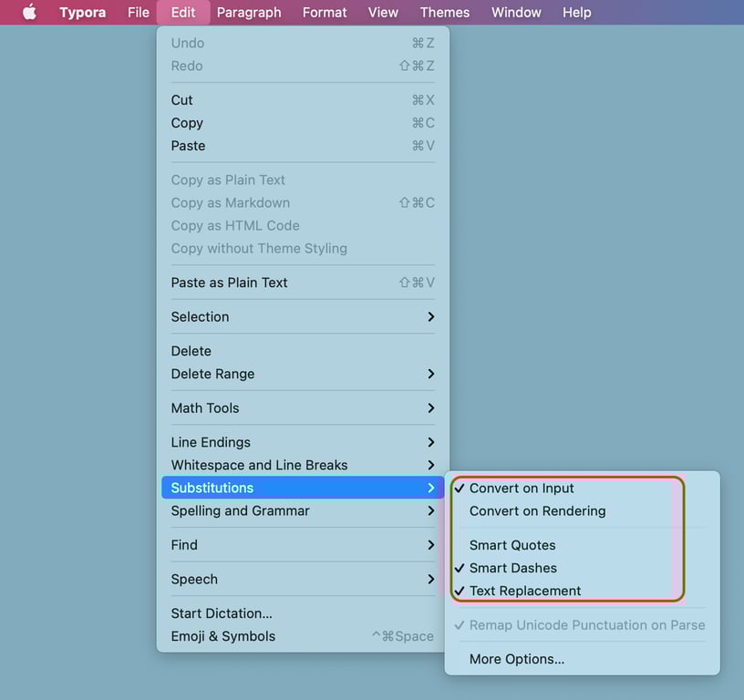The image size is (744, 700).
Task: Expand the Speech submenu
Action: tap(303, 579)
